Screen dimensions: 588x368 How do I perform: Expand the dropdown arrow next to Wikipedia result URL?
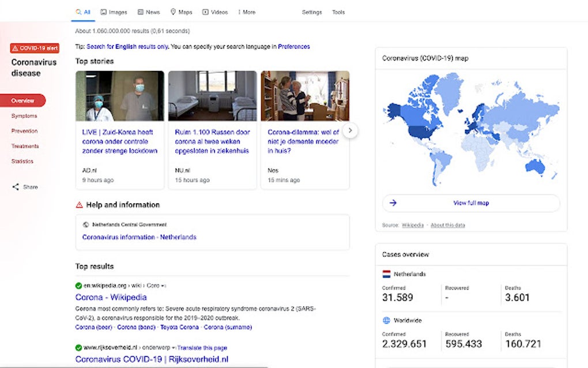164,286
